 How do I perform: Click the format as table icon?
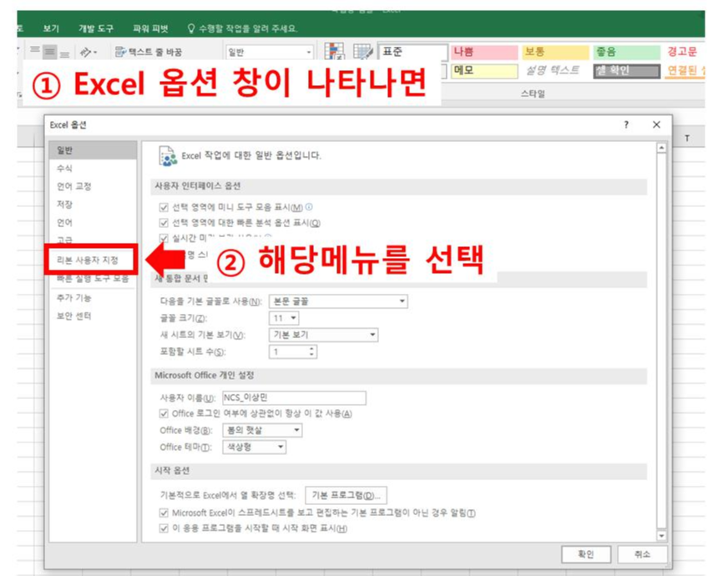coord(362,51)
